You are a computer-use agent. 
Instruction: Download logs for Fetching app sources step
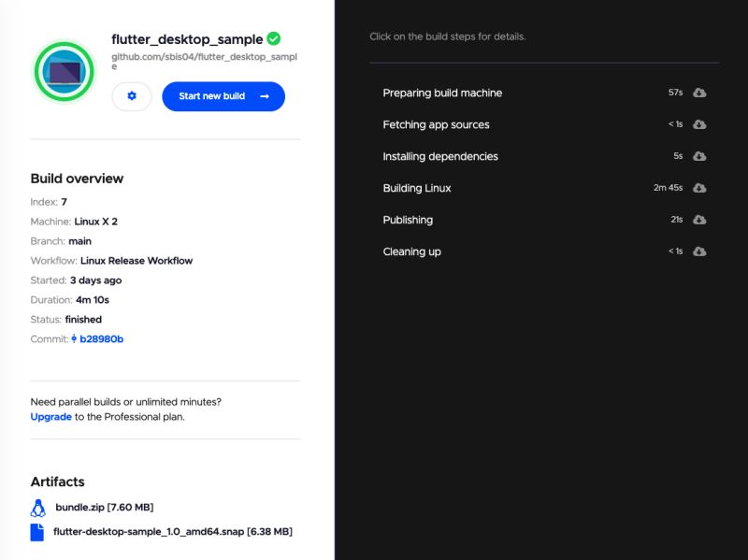700,124
